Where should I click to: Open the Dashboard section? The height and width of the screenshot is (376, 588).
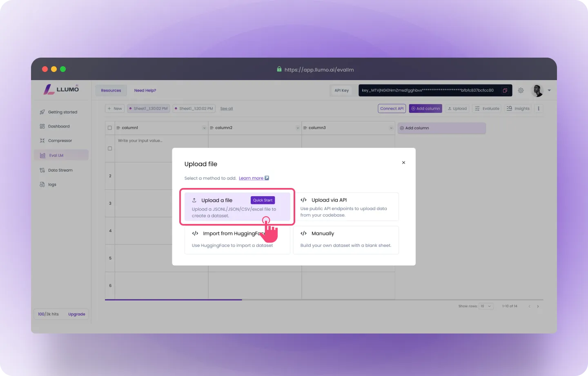55,126
